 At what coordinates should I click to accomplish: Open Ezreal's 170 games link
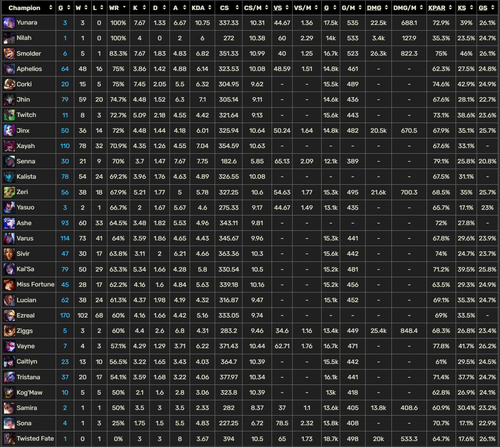[x=65, y=315]
